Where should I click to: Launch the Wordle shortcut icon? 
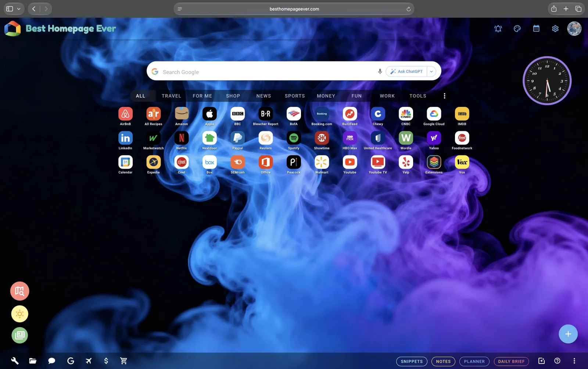(406, 138)
